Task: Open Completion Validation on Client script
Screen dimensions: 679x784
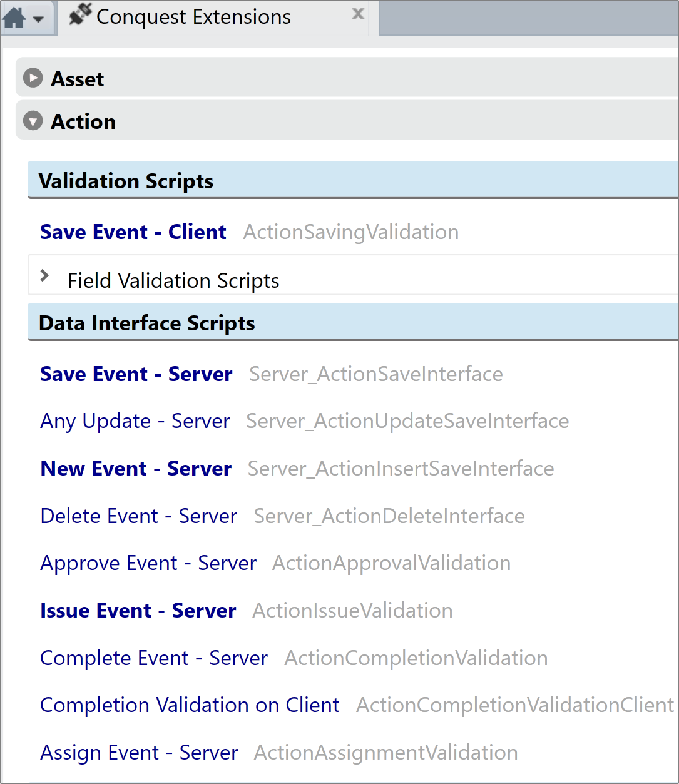Action: tap(190, 705)
